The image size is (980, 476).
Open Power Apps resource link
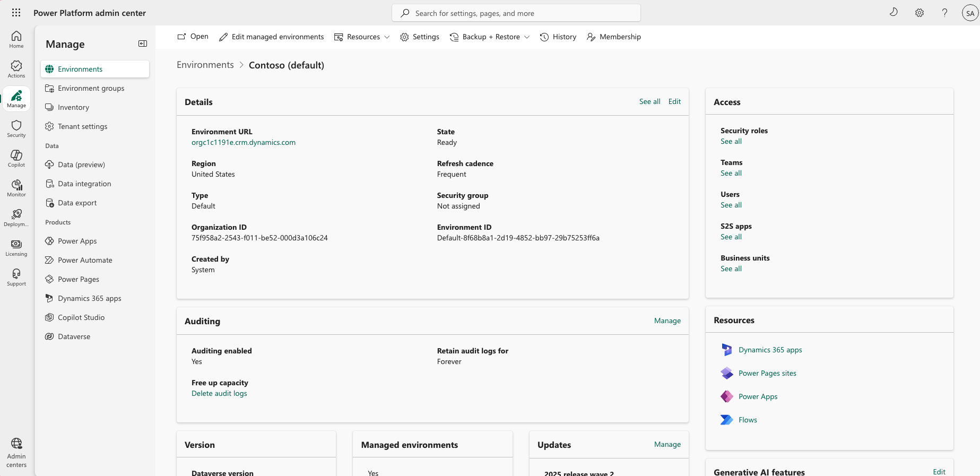pos(758,396)
